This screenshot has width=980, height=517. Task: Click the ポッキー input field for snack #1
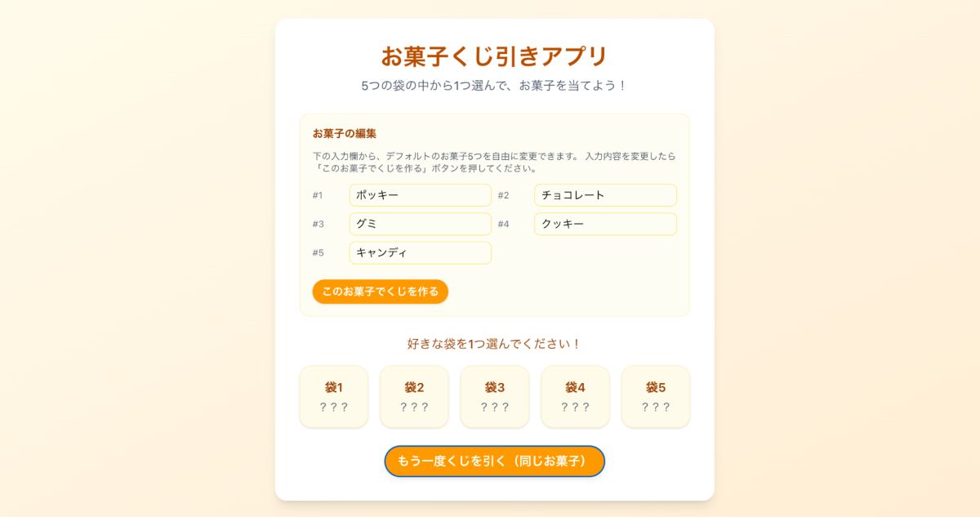click(420, 195)
